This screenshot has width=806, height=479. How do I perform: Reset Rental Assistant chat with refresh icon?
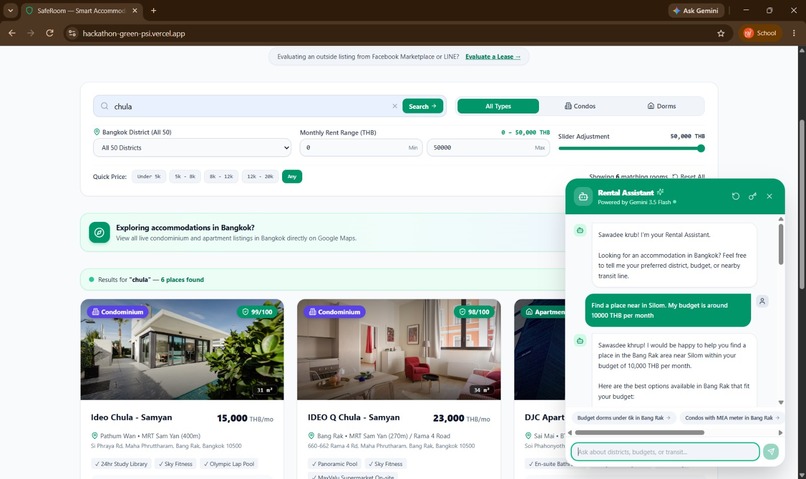(736, 196)
